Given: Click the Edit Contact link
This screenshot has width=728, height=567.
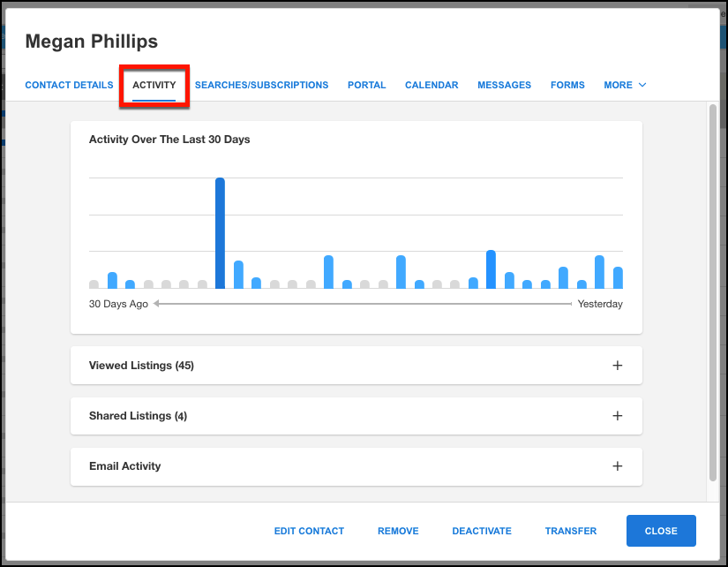Looking at the screenshot, I should pos(309,532).
